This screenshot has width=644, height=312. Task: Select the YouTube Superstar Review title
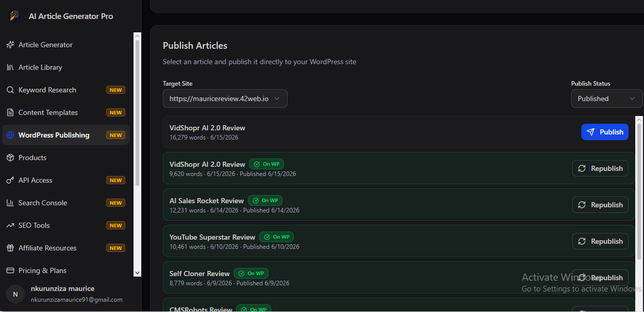[x=212, y=237]
